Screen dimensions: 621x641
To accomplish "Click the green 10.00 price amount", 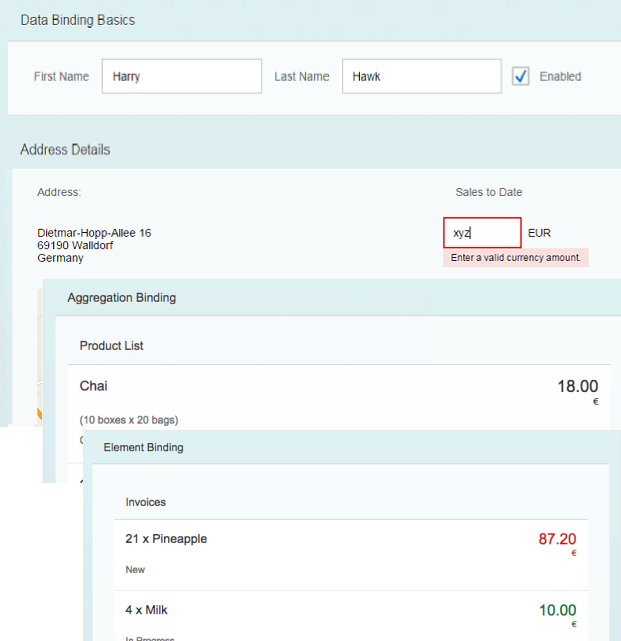I will pyautogui.click(x=557, y=609).
